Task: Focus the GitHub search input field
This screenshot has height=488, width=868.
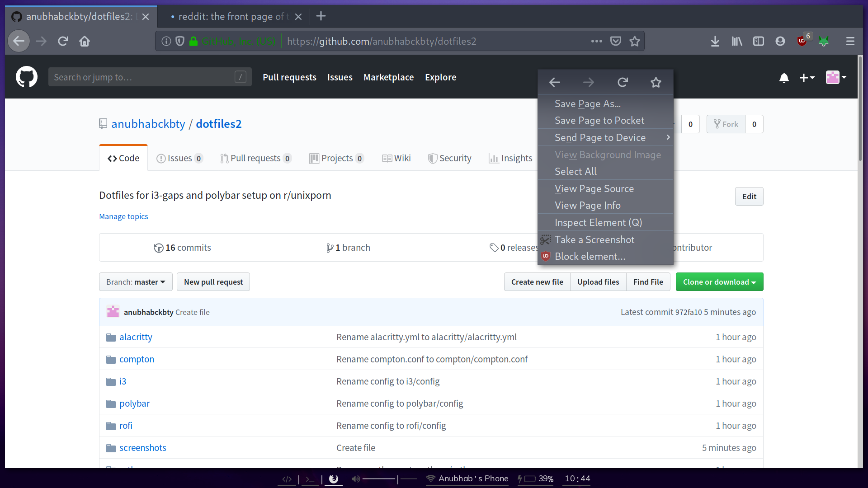Action: (x=142, y=77)
